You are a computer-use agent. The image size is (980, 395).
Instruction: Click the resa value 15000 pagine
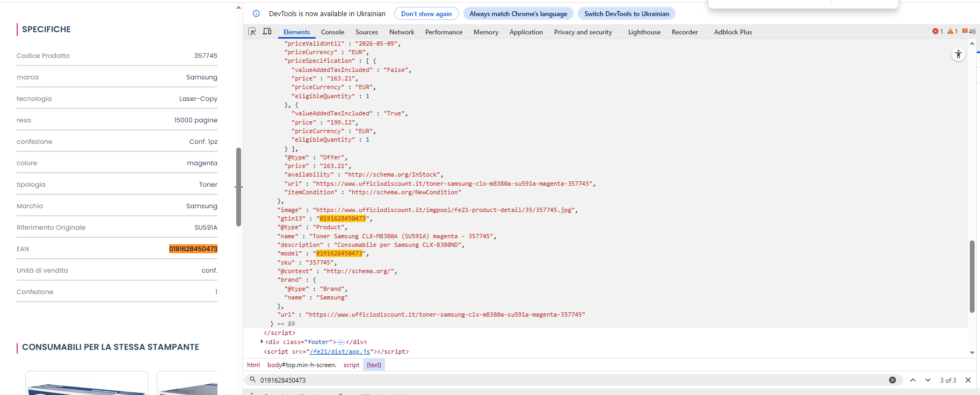point(195,120)
